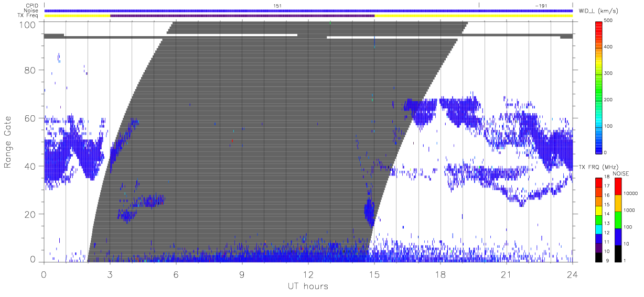Click the 100 tick on the Range Gate axis
This screenshot has width=644, height=297.
(28, 24)
